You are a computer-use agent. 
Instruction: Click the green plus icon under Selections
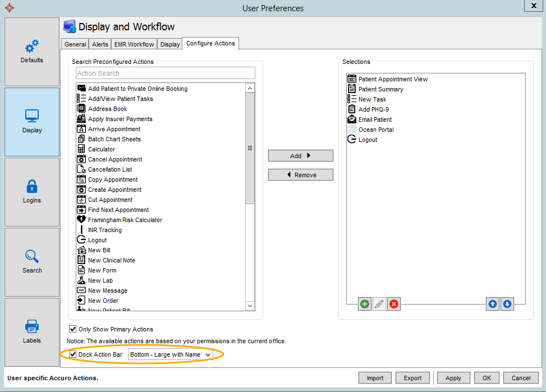365,304
